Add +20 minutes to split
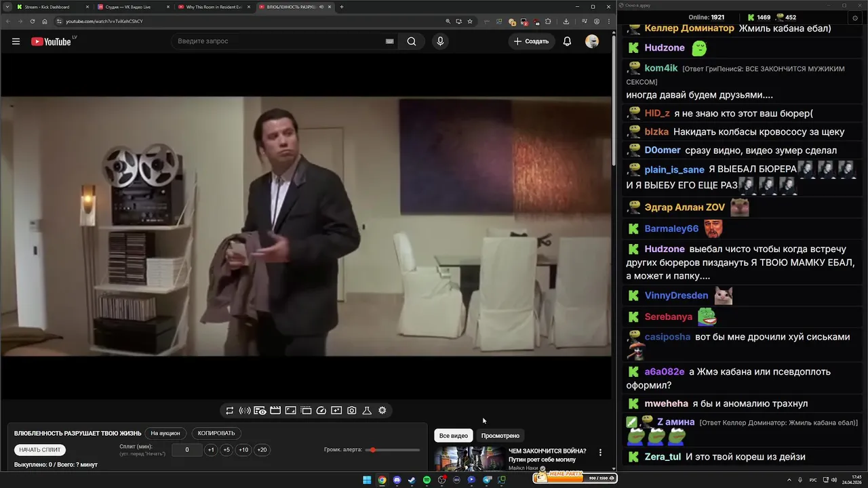Screen dimensions: 868x488 tap(262, 450)
